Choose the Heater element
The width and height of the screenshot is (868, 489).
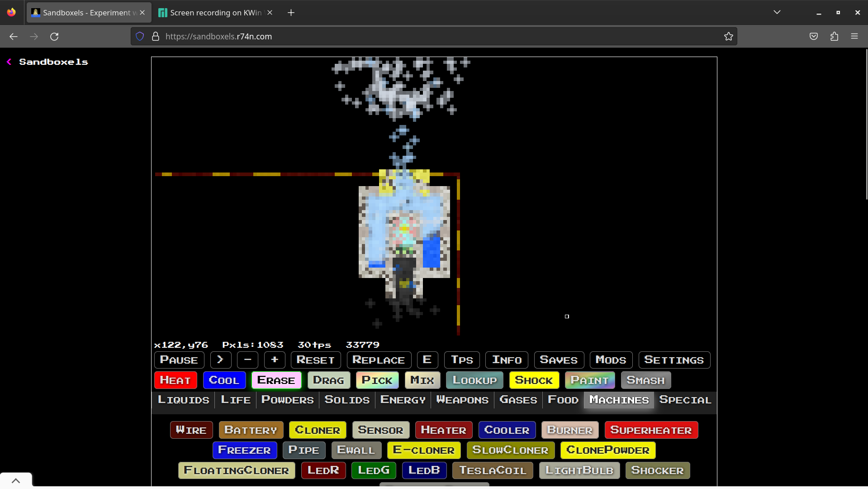click(x=444, y=430)
